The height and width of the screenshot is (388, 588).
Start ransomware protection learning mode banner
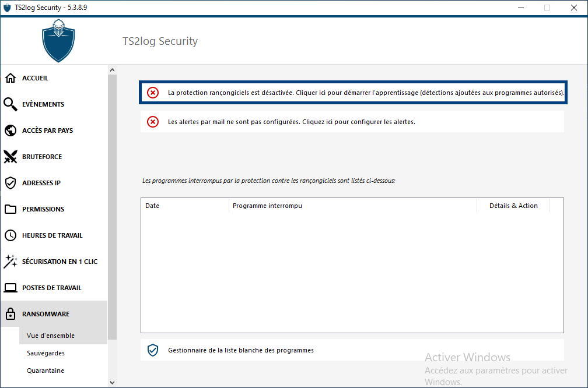[352, 93]
